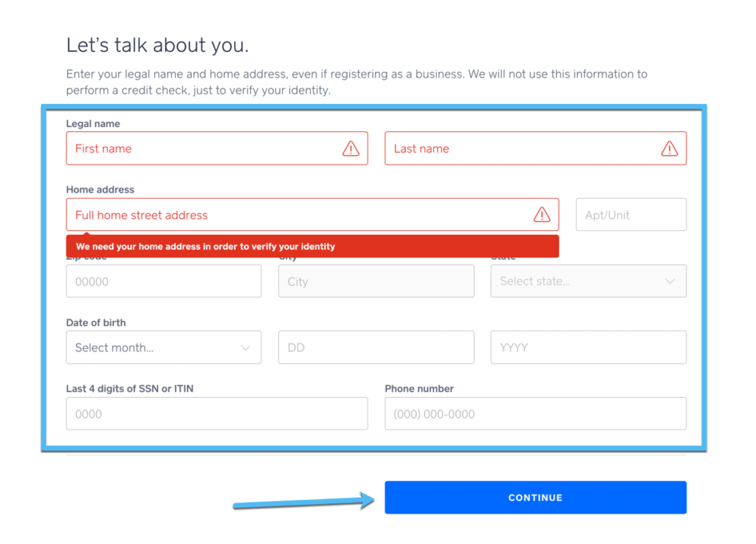The width and height of the screenshot is (756, 544).
Task: Click the City input field
Action: [376, 281]
